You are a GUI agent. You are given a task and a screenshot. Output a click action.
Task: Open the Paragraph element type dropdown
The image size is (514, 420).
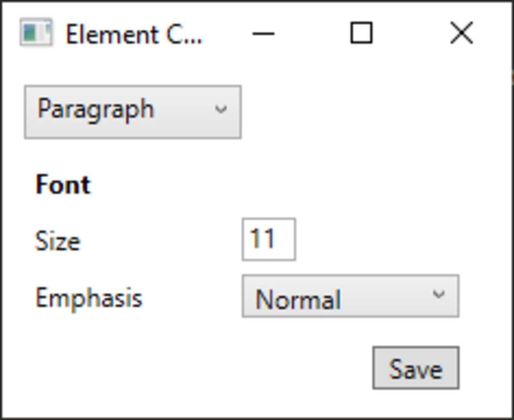133,112
